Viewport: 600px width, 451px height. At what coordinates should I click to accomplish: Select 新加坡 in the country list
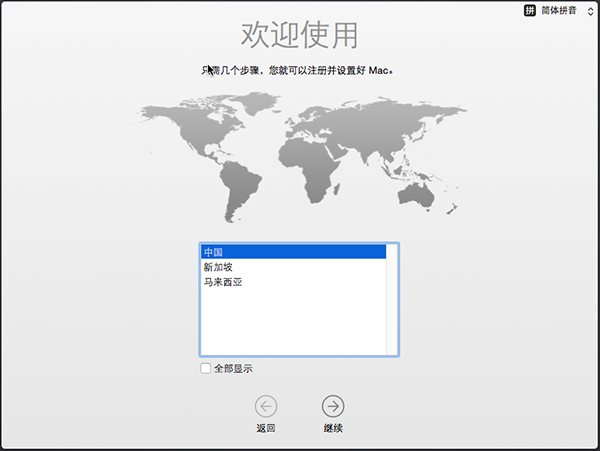pyautogui.click(x=293, y=267)
